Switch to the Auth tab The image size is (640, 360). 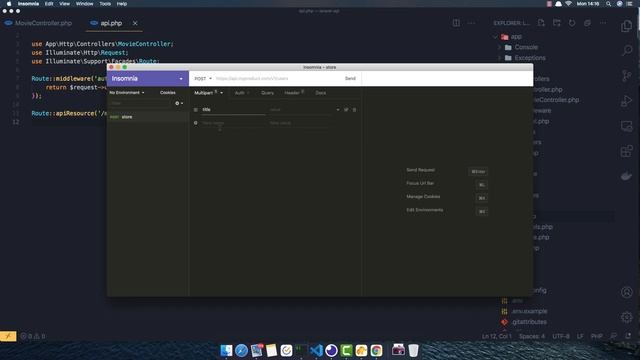tap(242, 93)
